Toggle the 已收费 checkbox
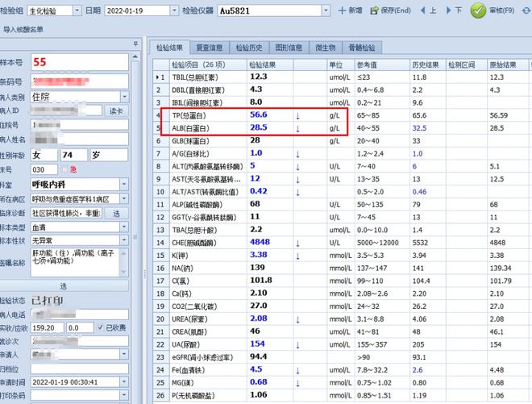The width and height of the screenshot is (532, 404). point(101,327)
